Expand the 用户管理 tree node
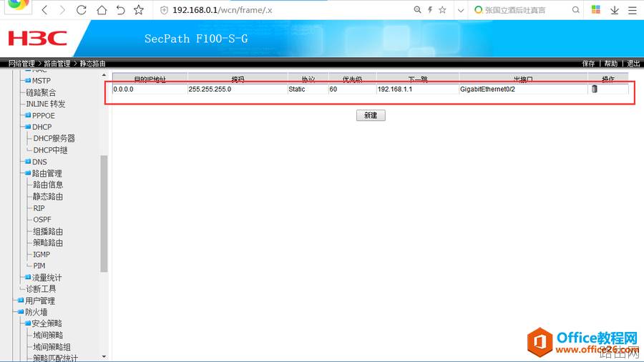Viewport: 644px width, 362px height. click(x=21, y=300)
